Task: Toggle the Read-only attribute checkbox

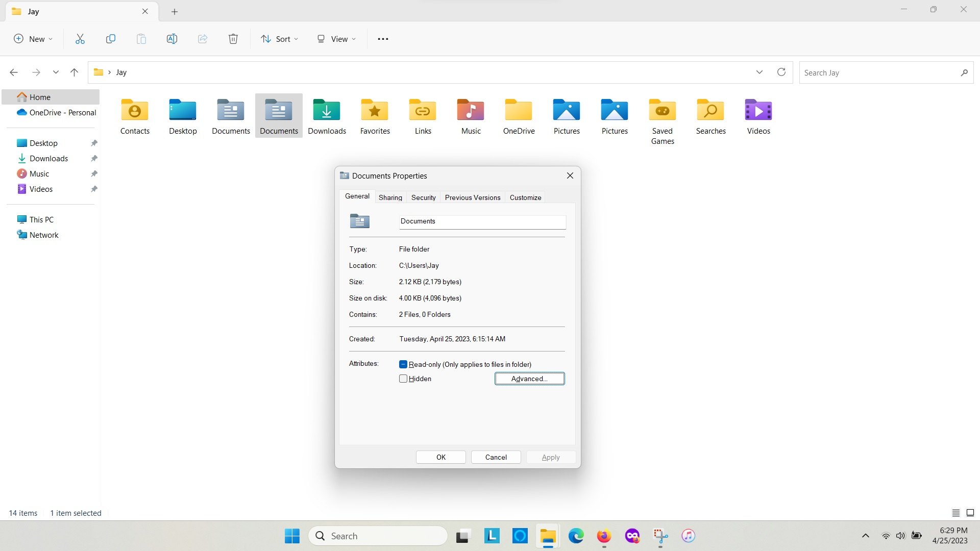Action: [403, 364]
